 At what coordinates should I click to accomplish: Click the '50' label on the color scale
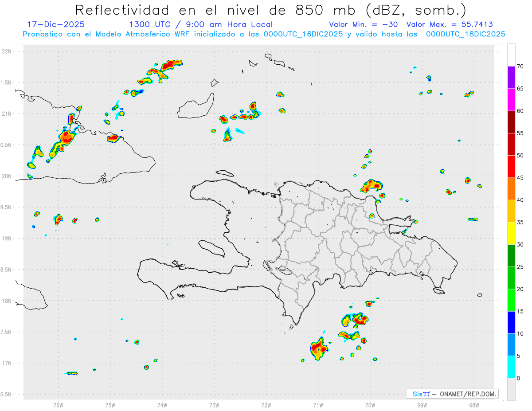[520, 156]
